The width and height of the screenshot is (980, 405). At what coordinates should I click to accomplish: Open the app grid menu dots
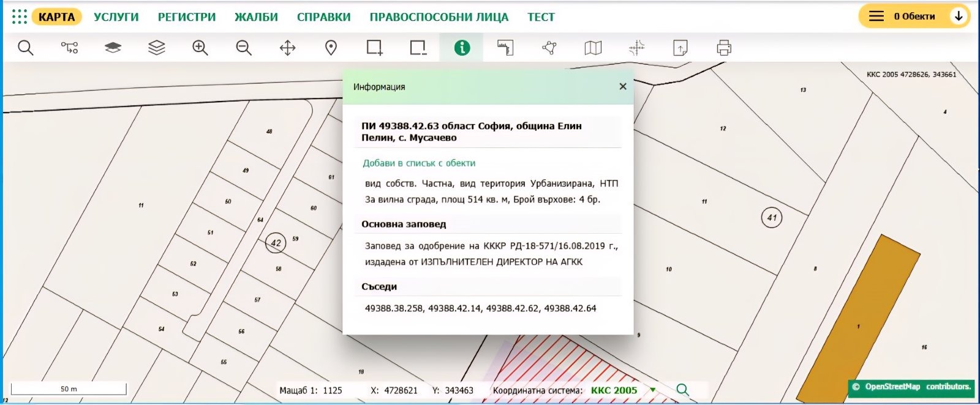coord(19,17)
